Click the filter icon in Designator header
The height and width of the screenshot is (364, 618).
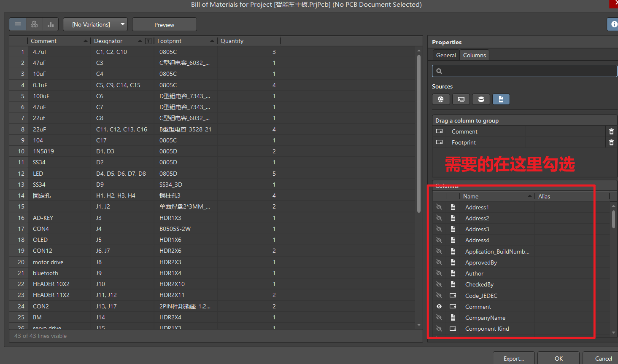[148, 41]
